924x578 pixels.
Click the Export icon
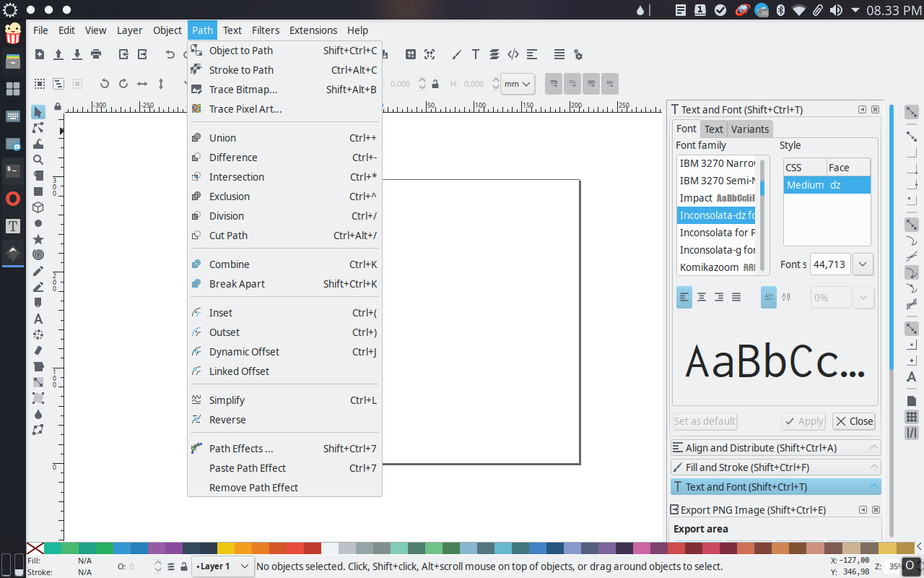click(x=142, y=54)
